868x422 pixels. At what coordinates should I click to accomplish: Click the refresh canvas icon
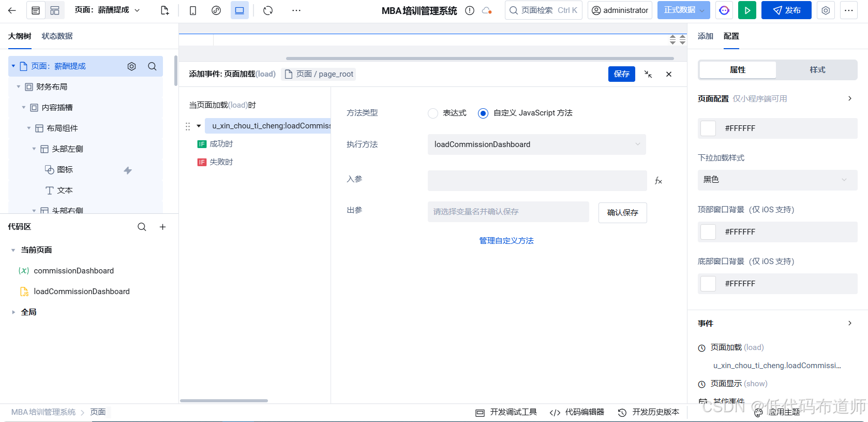(268, 10)
